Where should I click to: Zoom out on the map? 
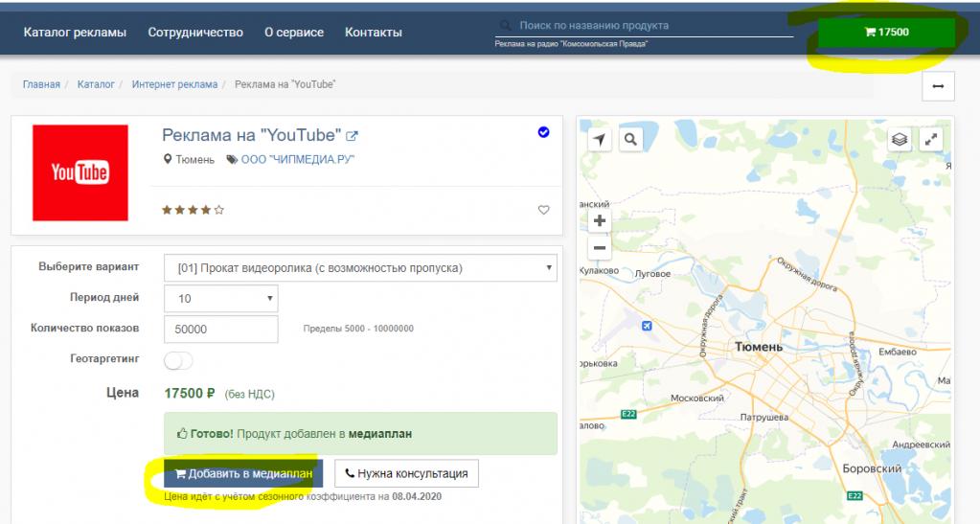(x=600, y=248)
